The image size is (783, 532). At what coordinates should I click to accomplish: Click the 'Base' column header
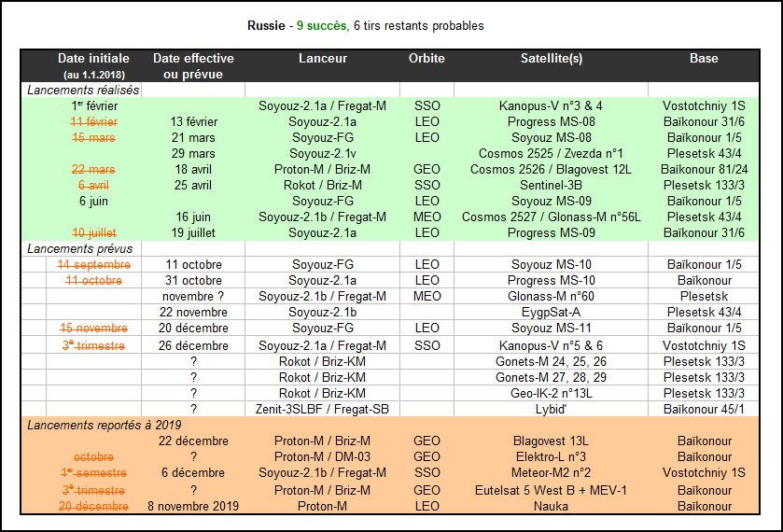point(704,58)
